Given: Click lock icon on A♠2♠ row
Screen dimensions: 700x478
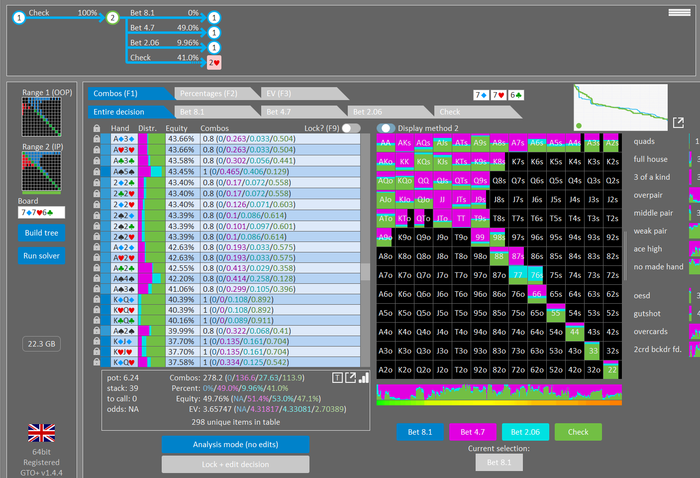Looking at the screenshot, I should (96, 331).
